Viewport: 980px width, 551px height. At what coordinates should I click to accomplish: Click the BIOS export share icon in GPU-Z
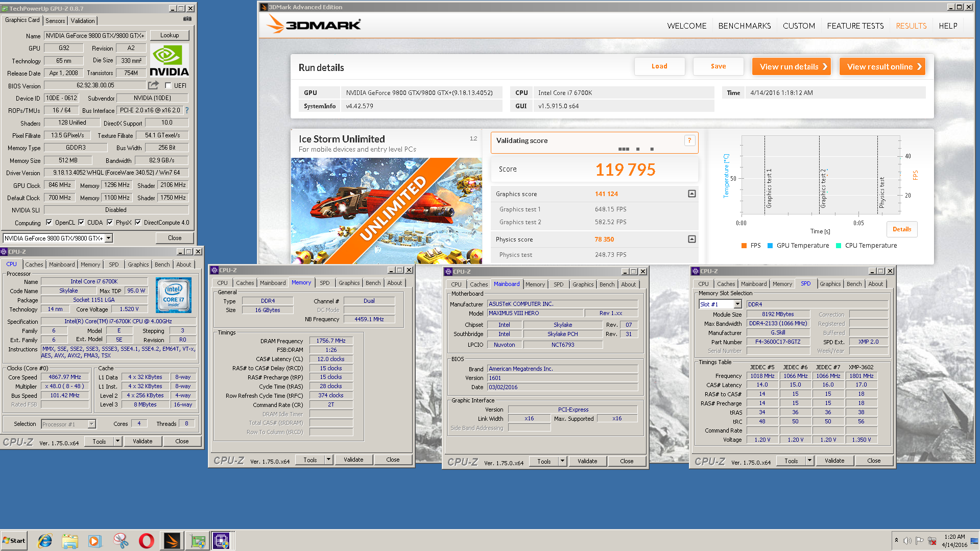[x=153, y=85]
